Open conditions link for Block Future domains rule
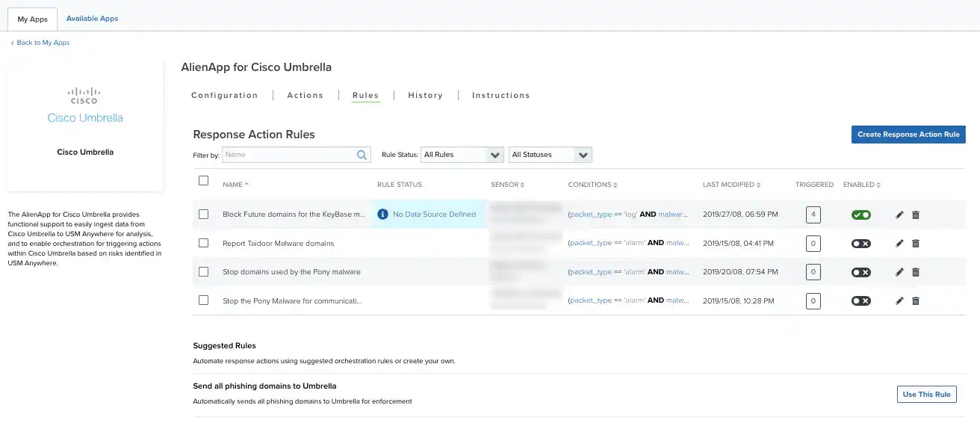Screen dimensions: 980x435 [628, 215]
